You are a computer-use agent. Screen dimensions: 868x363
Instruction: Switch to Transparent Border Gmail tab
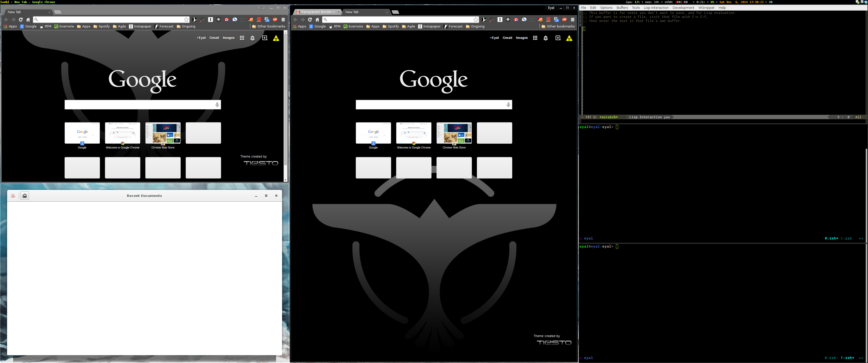tap(317, 12)
